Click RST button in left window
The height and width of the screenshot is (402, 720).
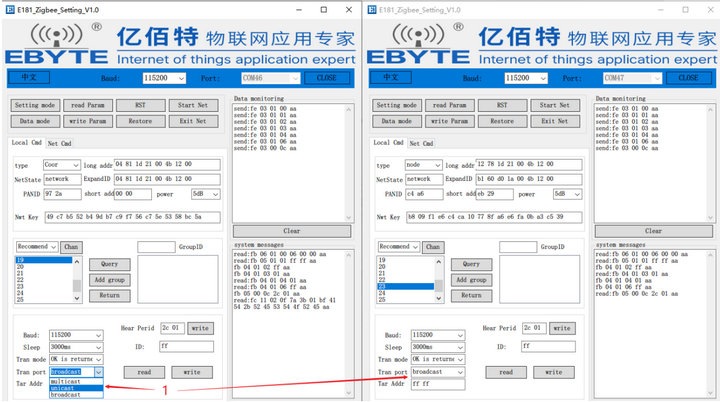[x=141, y=105]
